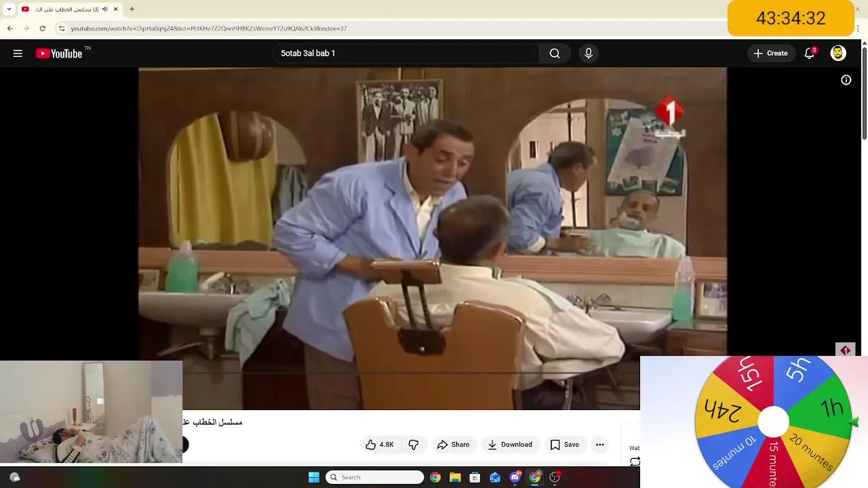Like the video with 4.8K likes

click(380, 445)
